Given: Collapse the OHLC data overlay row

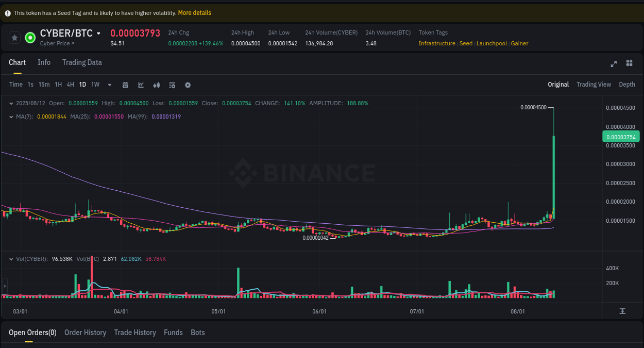Looking at the screenshot, I should [11, 103].
